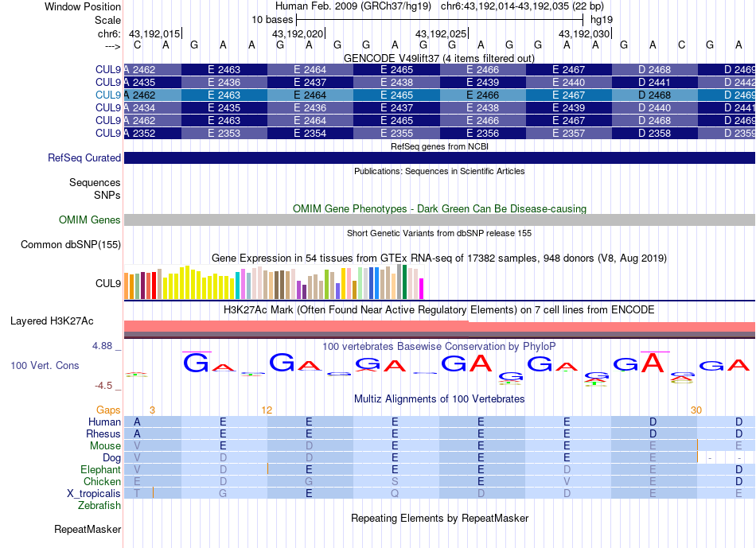Click the GENCODE V49lift37 track title
756x548 pixels.
coord(439,58)
